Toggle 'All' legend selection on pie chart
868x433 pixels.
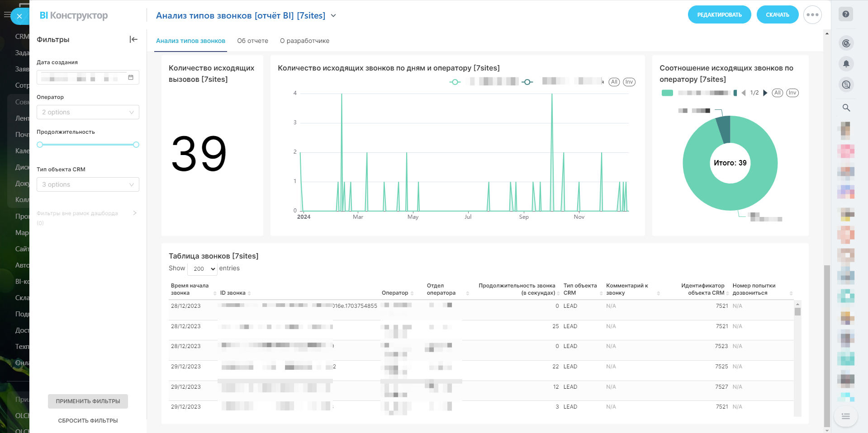[777, 93]
